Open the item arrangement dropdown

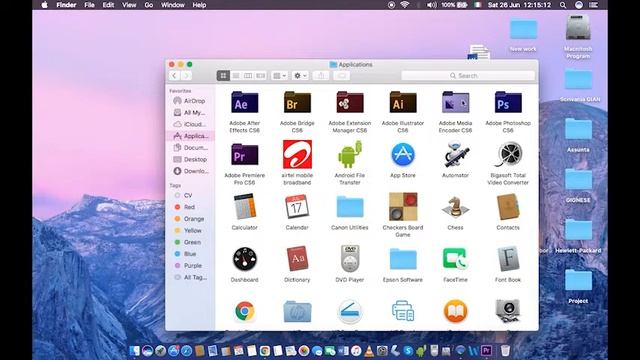(x=280, y=76)
